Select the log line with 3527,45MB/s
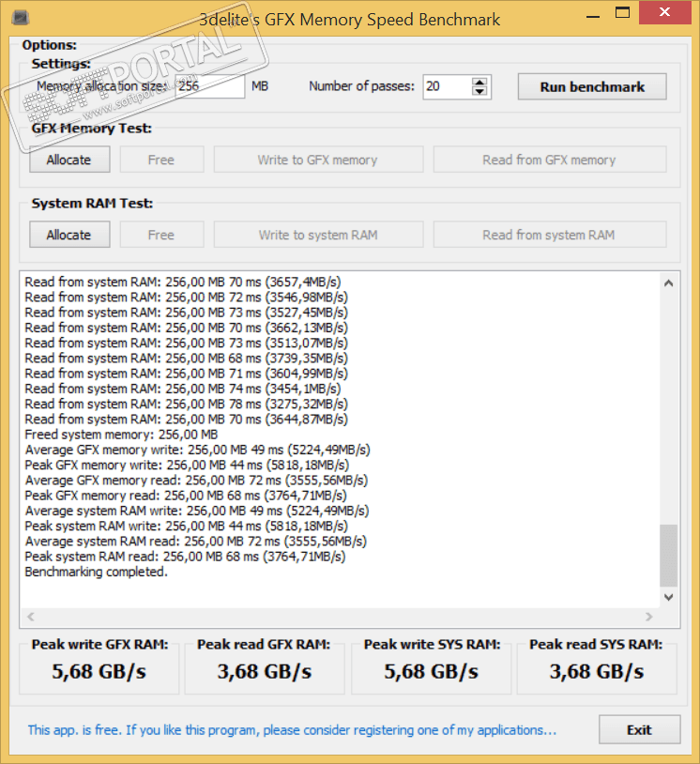Screen dimensions: 700x764 click(187, 313)
